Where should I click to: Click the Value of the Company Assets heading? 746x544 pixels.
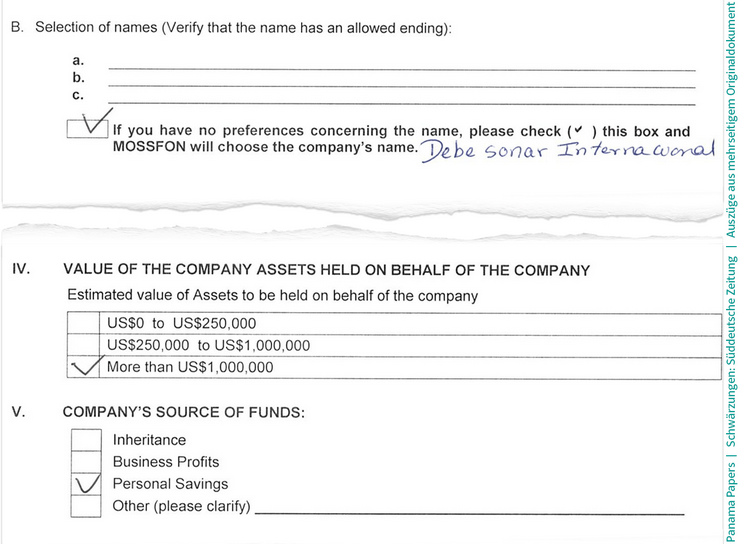point(326,270)
